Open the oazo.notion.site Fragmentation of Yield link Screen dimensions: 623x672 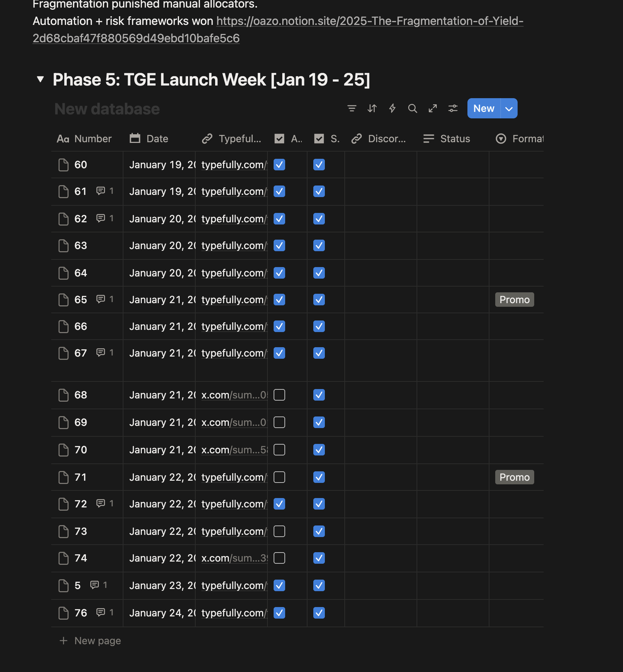click(370, 21)
